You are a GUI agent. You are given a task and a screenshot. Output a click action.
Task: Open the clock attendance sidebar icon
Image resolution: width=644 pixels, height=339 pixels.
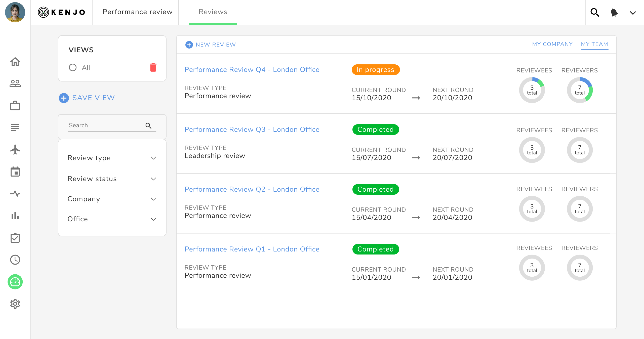[15, 260]
